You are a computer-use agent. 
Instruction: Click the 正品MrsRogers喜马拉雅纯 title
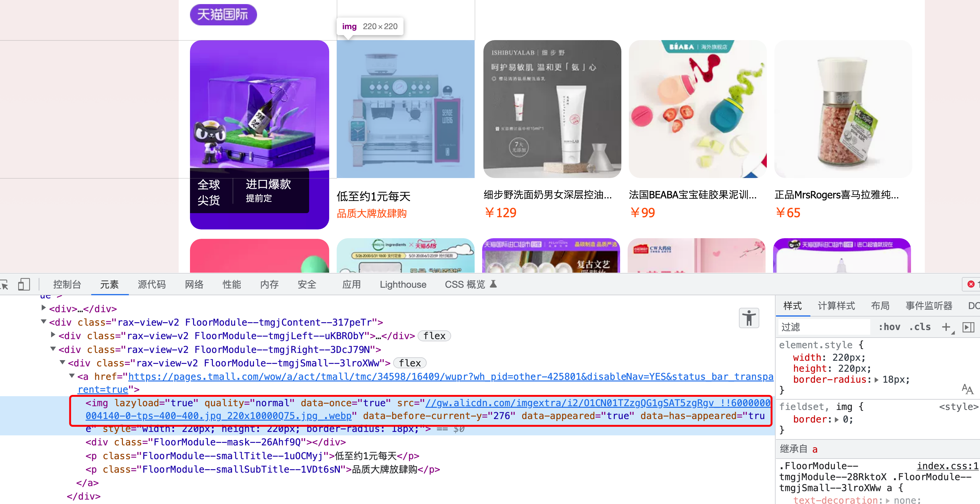pos(837,195)
